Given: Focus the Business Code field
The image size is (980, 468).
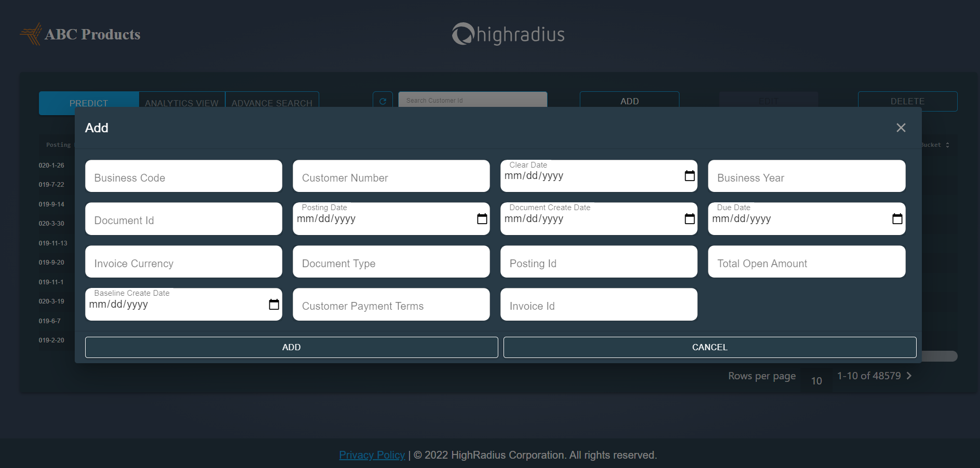Looking at the screenshot, I should pyautogui.click(x=183, y=176).
